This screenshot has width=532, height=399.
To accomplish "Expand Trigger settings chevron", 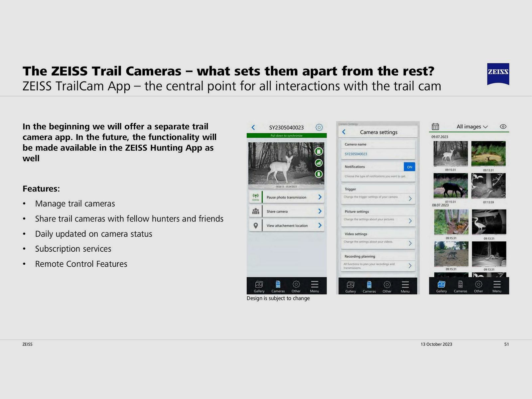I will 410,199.
